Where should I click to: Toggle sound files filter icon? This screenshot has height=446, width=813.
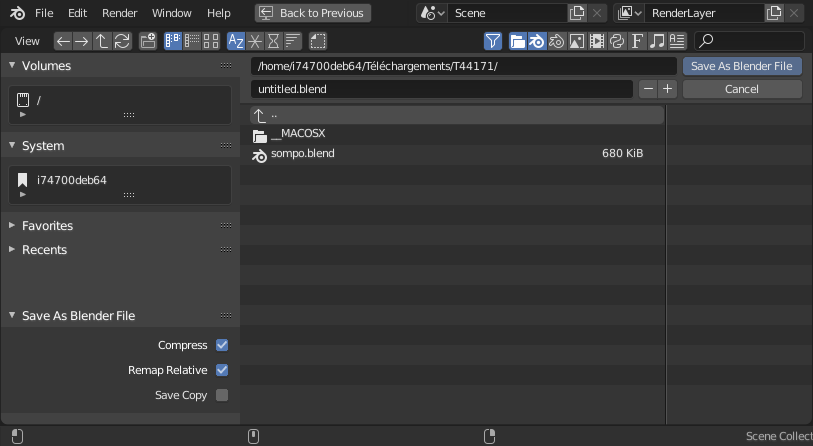pyautogui.click(x=657, y=41)
